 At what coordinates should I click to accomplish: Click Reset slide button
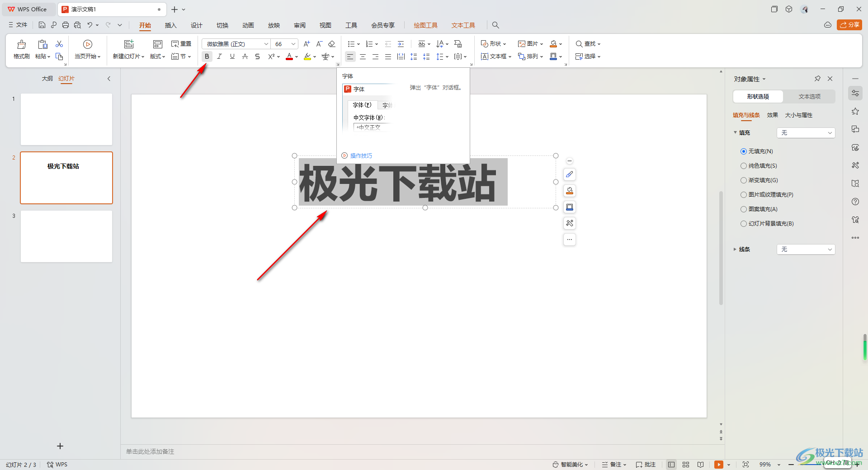pyautogui.click(x=181, y=44)
